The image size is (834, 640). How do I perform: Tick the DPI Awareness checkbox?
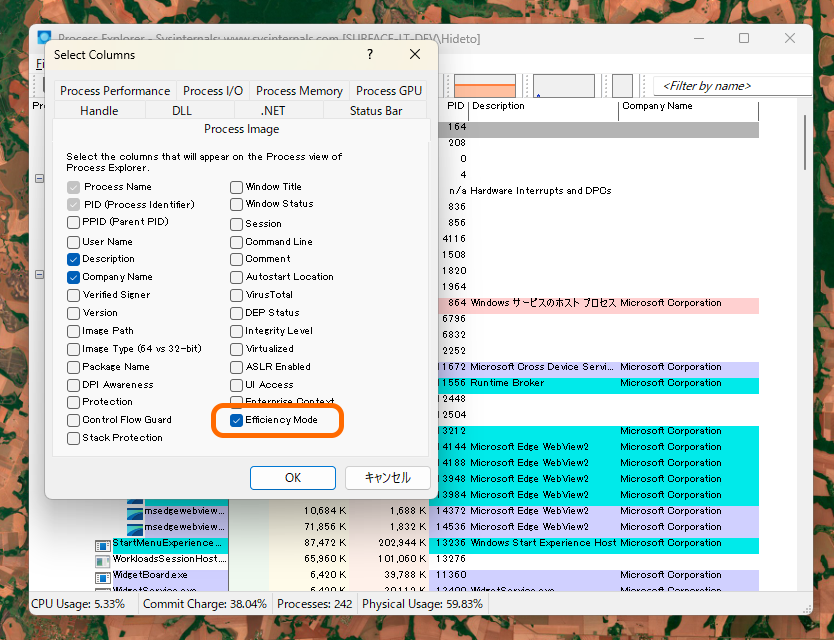[73, 385]
